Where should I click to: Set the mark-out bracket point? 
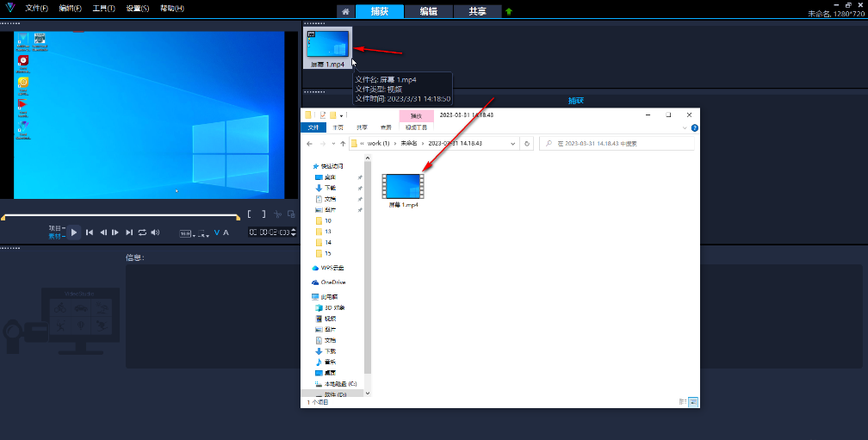coord(263,214)
